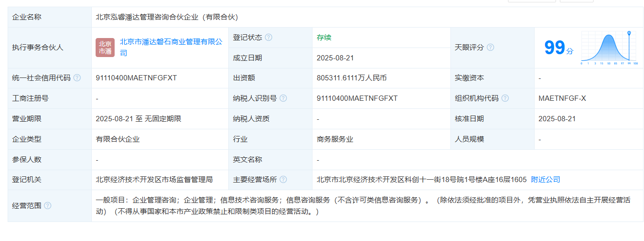This screenshot has width=644, height=241.
Task: Click help icon beside 纳税人识别号
Action: pos(283,98)
